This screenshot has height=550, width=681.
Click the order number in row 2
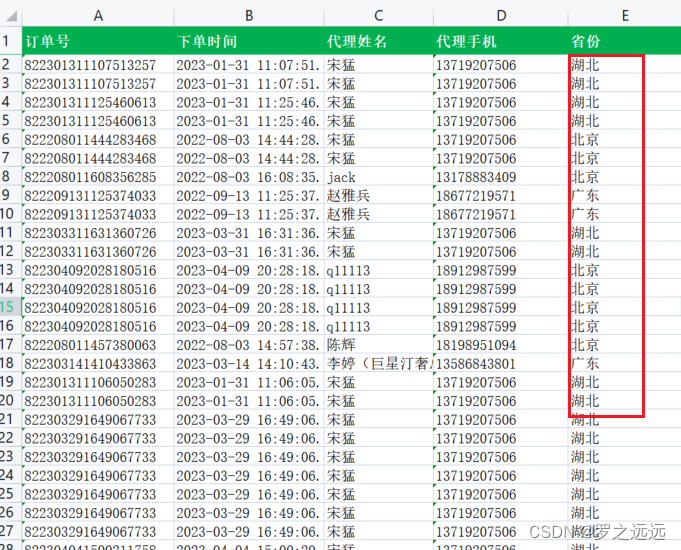coord(98,65)
